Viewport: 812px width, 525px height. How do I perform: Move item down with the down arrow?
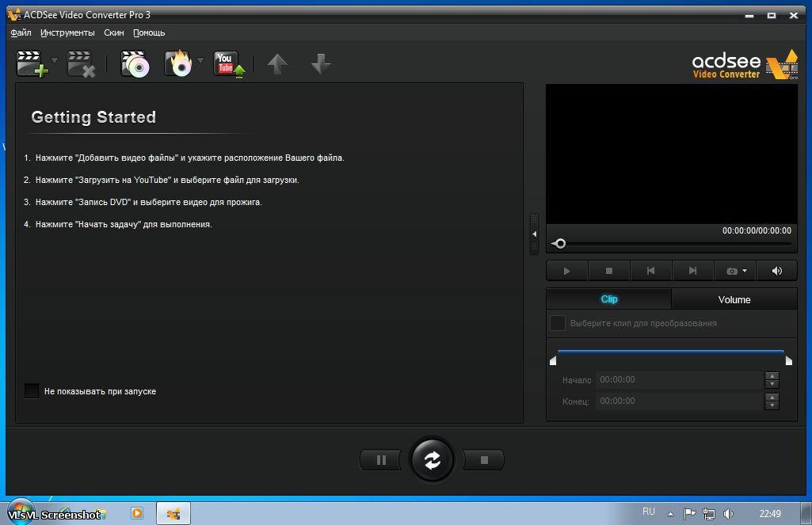tap(321, 64)
